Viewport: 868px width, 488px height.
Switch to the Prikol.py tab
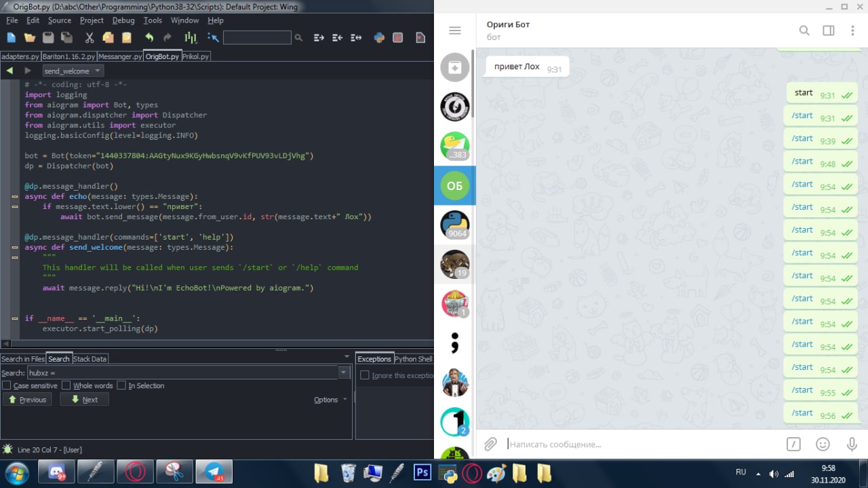coord(196,56)
